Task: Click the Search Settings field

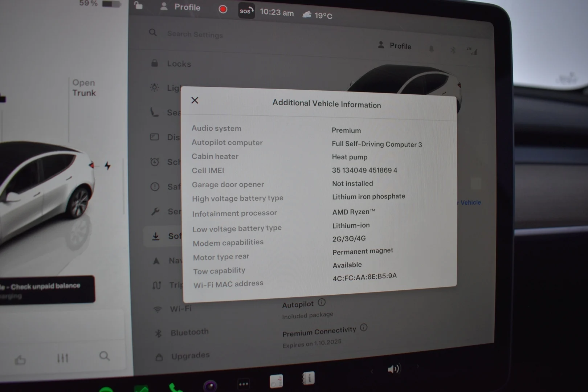Action: tap(195, 34)
